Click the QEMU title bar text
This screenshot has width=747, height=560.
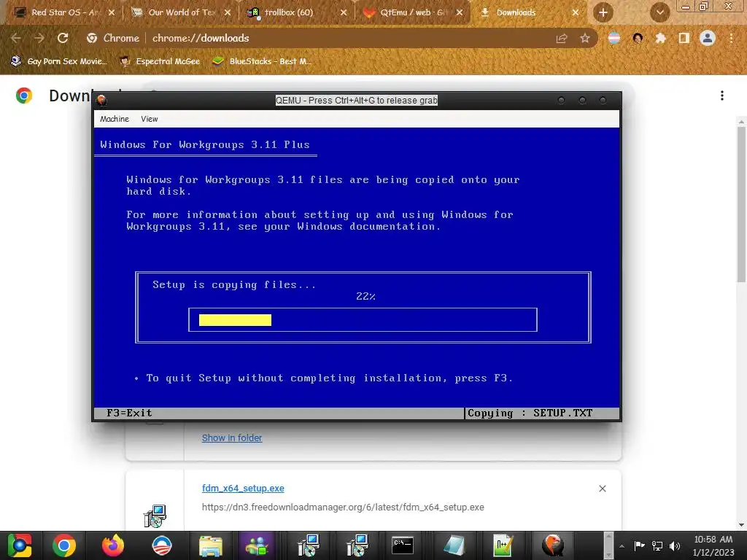click(356, 101)
